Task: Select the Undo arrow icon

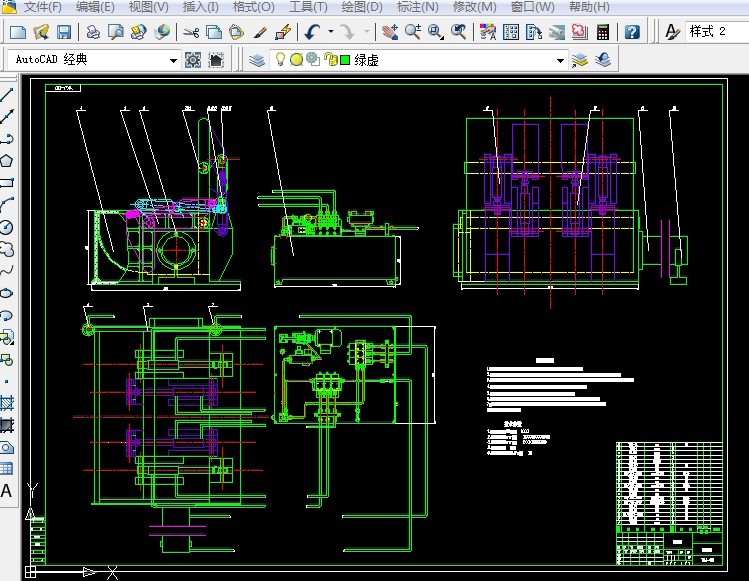Action: 313,32
